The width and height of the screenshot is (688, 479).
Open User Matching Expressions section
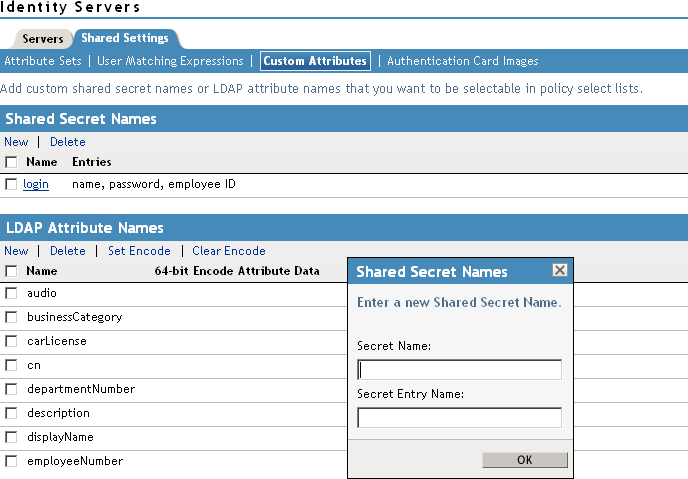click(x=170, y=61)
